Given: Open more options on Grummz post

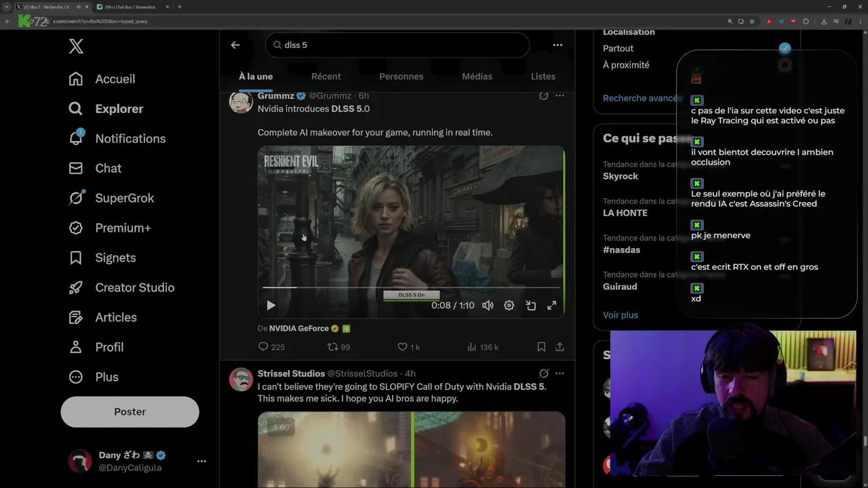Looking at the screenshot, I should pyautogui.click(x=559, y=96).
